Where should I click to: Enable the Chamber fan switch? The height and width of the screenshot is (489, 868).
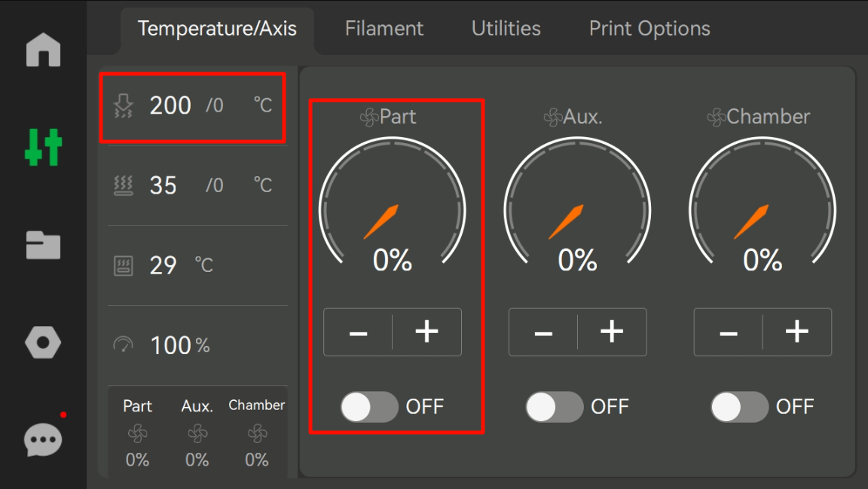point(740,407)
